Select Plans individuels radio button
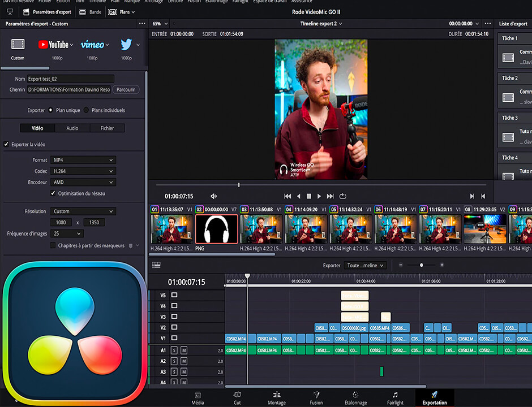The width and height of the screenshot is (532, 407). pyautogui.click(x=87, y=110)
